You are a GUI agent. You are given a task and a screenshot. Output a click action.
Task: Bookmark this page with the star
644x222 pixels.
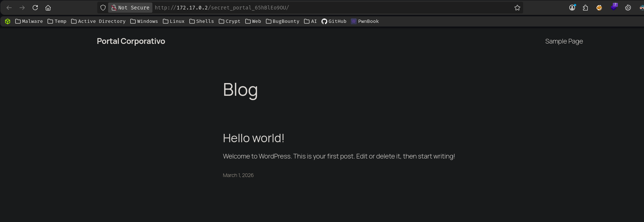tap(517, 8)
